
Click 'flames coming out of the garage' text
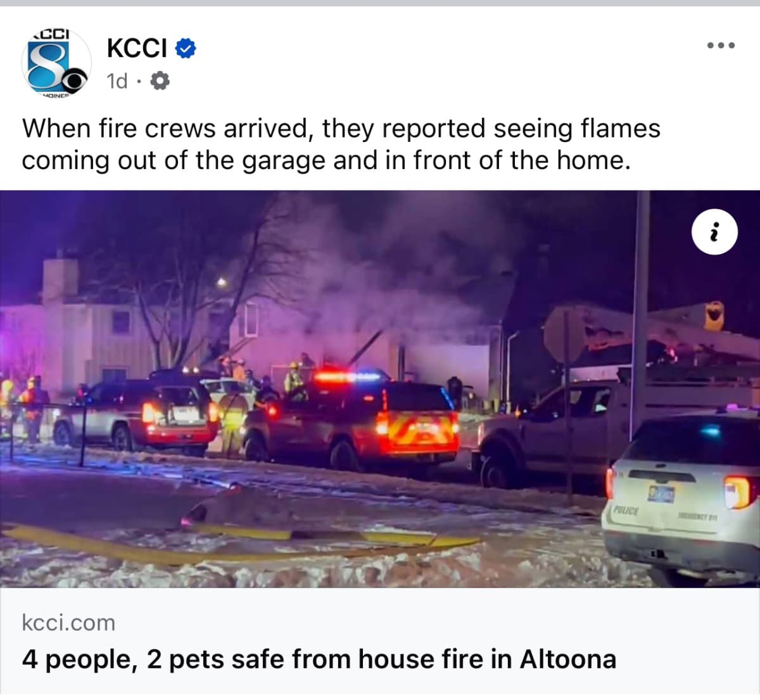pyautogui.click(x=341, y=144)
